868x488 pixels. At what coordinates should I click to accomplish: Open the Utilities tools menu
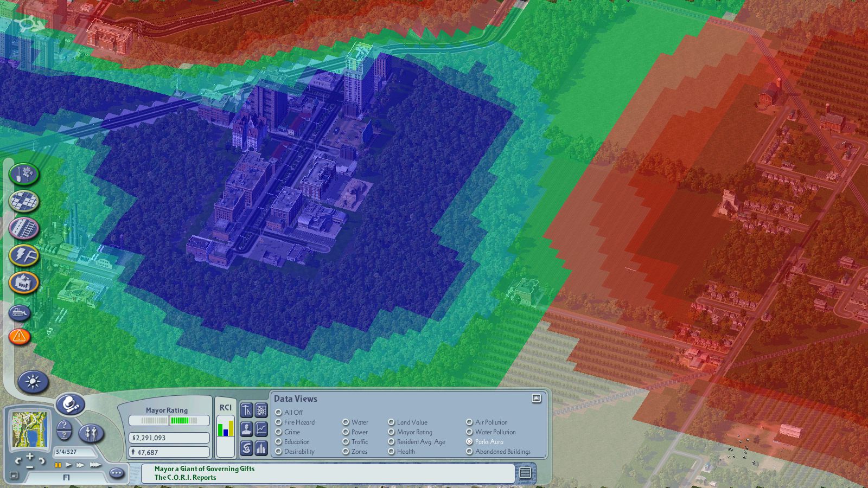(x=24, y=255)
